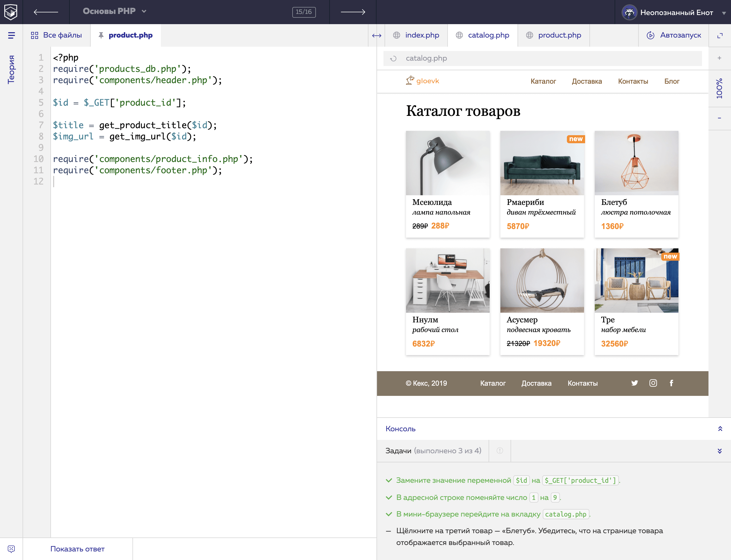The width and height of the screenshot is (731, 560).
Task: Open the sidebar hamburger menu
Action: 11,35
